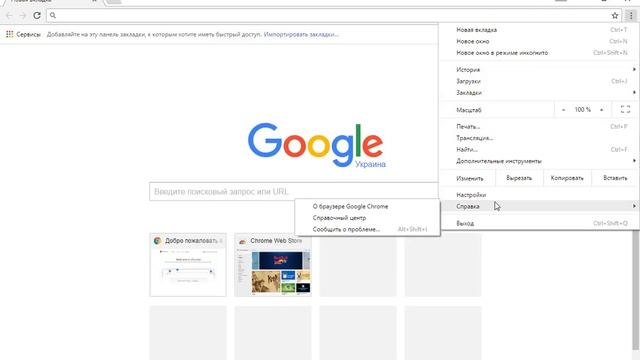640x360 pixels.
Task: Click the Копировать button
Action: (567, 178)
